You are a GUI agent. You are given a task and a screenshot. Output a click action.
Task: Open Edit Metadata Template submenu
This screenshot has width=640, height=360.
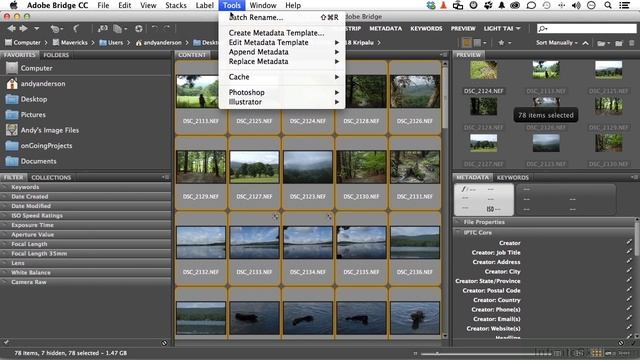tap(282, 42)
